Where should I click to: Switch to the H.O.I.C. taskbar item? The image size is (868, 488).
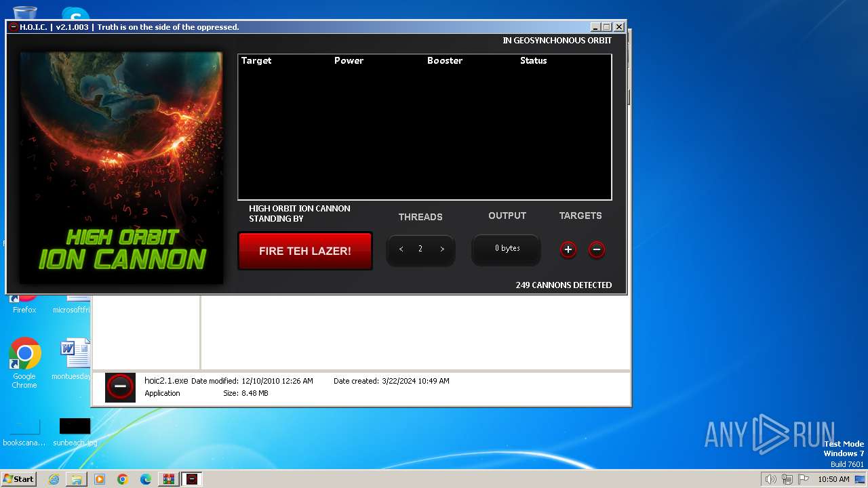[192, 479]
